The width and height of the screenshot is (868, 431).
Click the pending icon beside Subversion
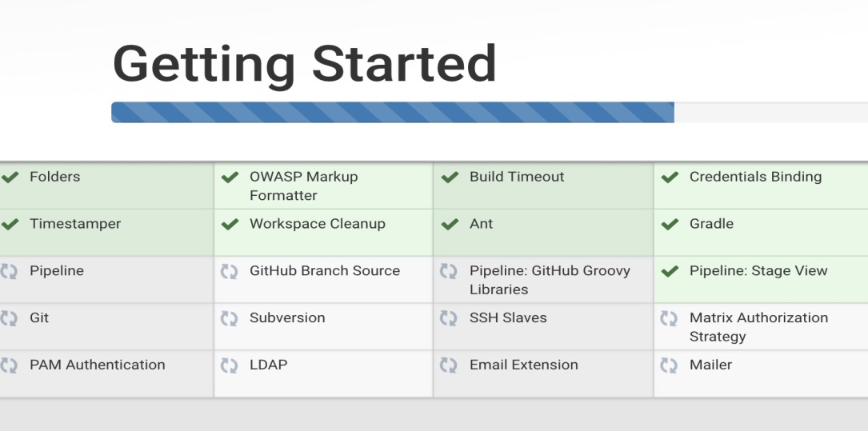[x=229, y=319]
